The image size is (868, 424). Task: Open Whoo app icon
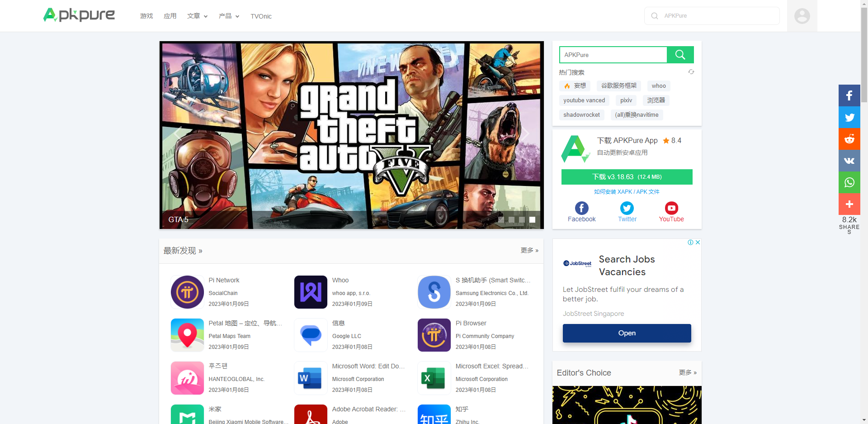tap(311, 292)
